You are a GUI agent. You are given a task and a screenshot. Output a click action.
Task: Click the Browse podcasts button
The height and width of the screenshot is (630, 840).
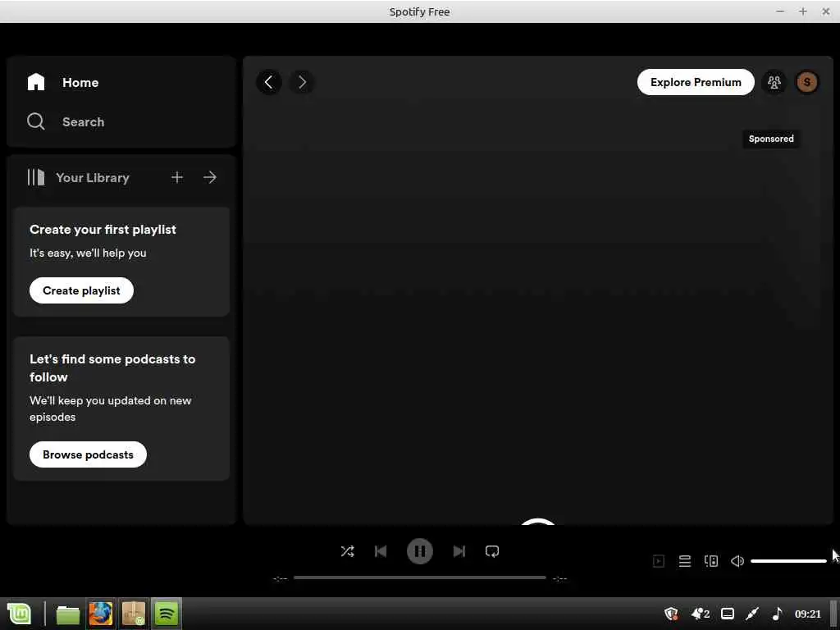click(88, 454)
